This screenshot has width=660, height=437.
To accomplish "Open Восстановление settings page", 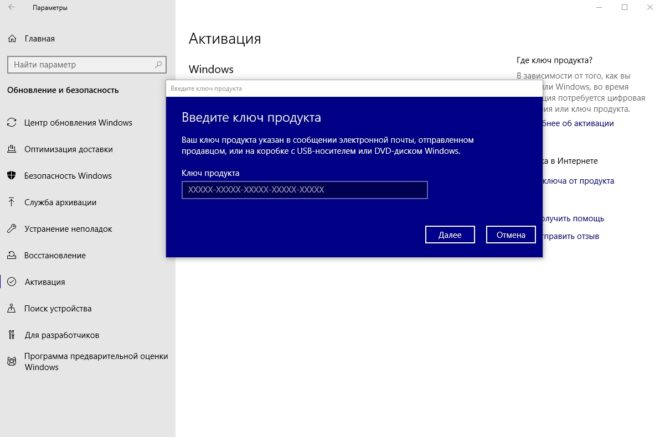I will tap(55, 255).
